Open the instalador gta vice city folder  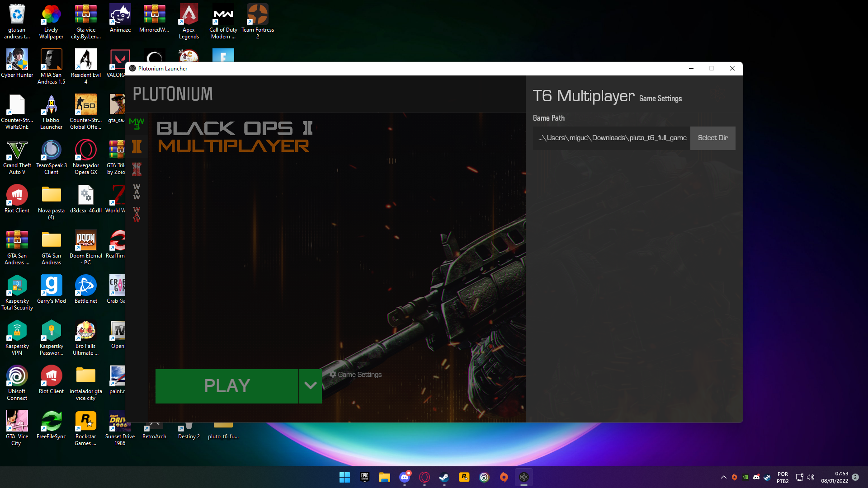[86, 383]
